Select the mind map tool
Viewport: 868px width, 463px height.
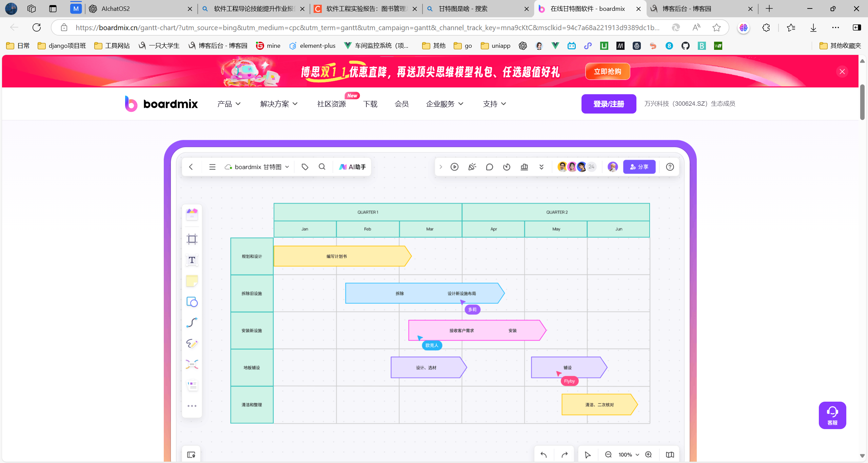click(192, 364)
